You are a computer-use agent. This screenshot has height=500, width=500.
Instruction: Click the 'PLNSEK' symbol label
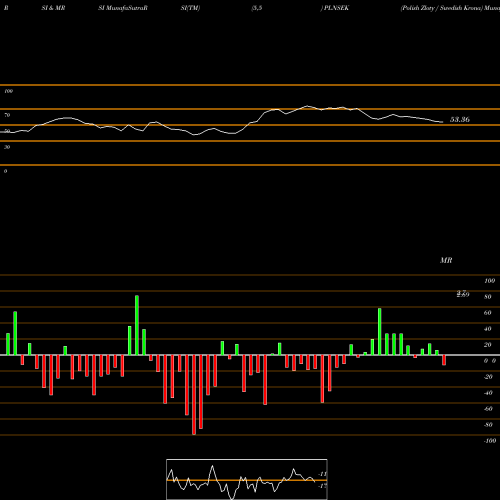click(336, 8)
